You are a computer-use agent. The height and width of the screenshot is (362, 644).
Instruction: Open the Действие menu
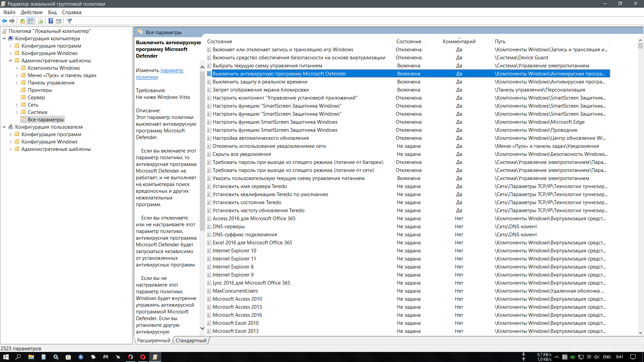click(x=32, y=12)
